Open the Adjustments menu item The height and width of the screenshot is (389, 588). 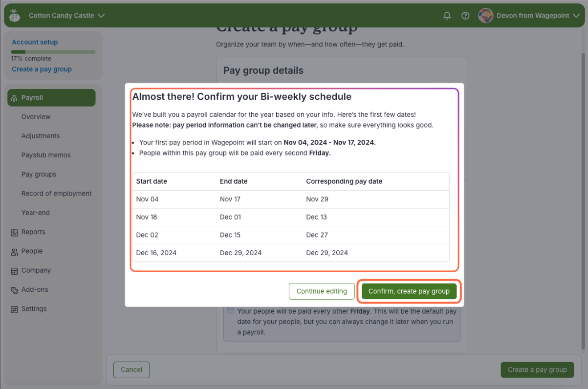pyautogui.click(x=41, y=136)
